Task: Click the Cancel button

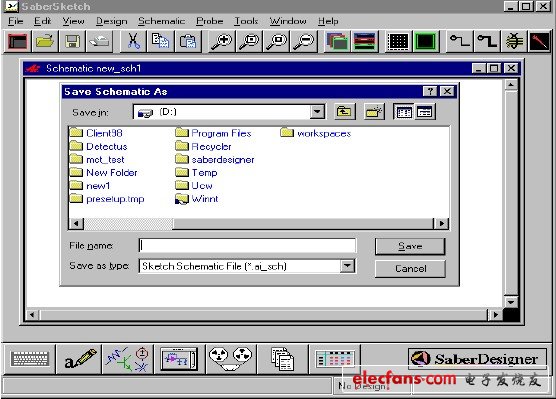Action: (410, 268)
